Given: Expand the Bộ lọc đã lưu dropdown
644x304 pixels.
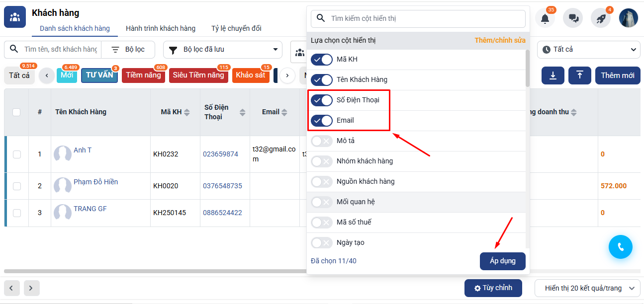Looking at the screenshot, I should point(223,50).
